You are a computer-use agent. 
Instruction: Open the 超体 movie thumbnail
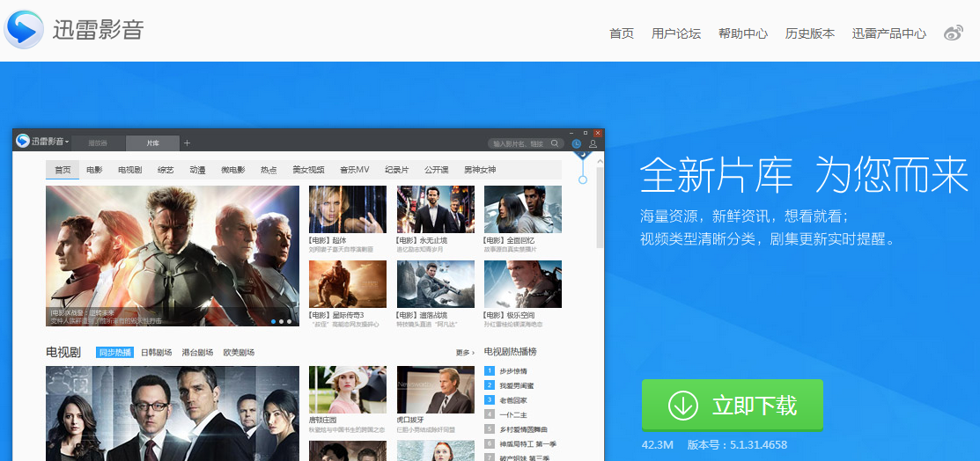click(348, 209)
